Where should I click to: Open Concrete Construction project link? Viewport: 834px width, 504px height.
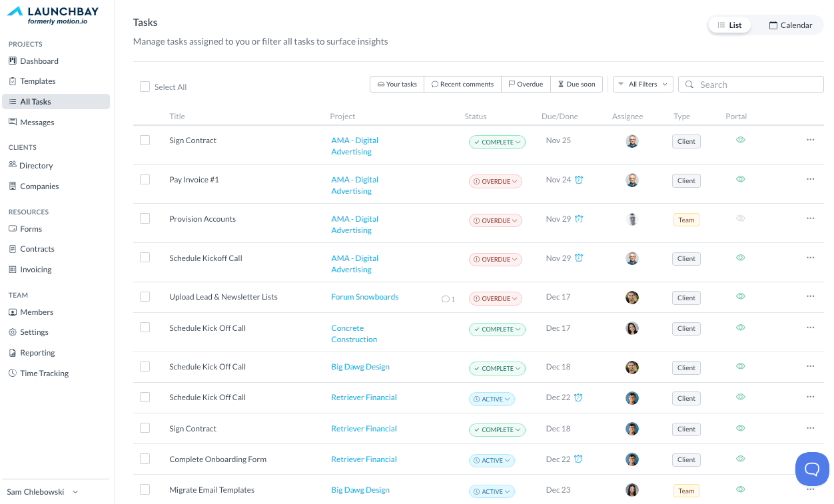[354, 334]
